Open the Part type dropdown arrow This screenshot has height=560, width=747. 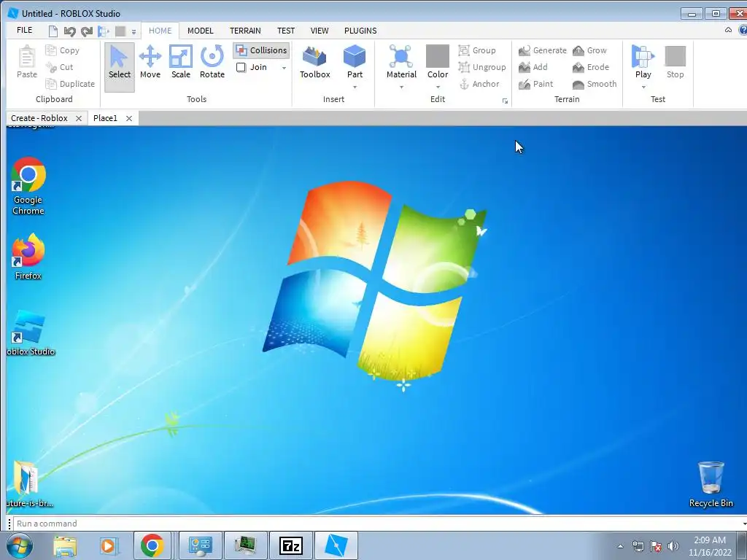(x=355, y=87)
